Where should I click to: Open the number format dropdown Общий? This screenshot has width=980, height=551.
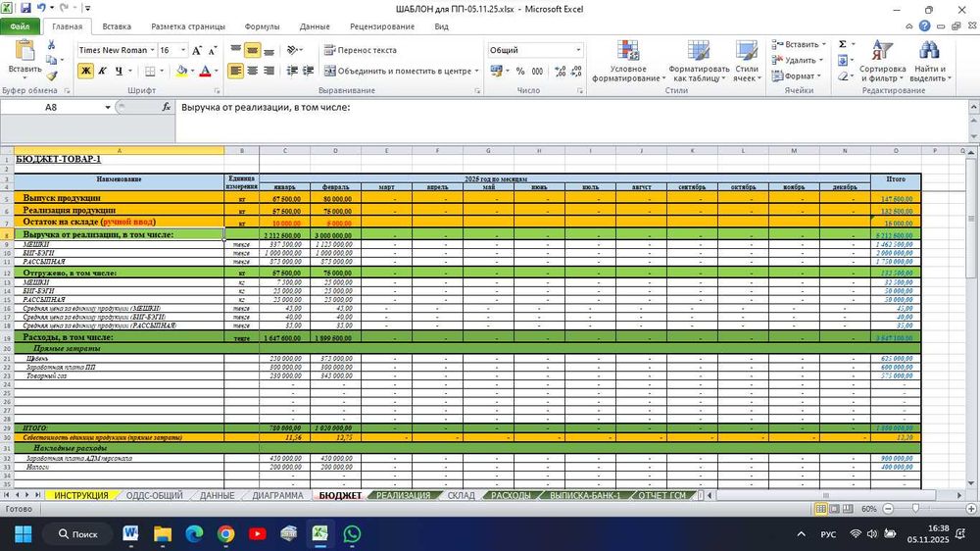coord(578,50)
